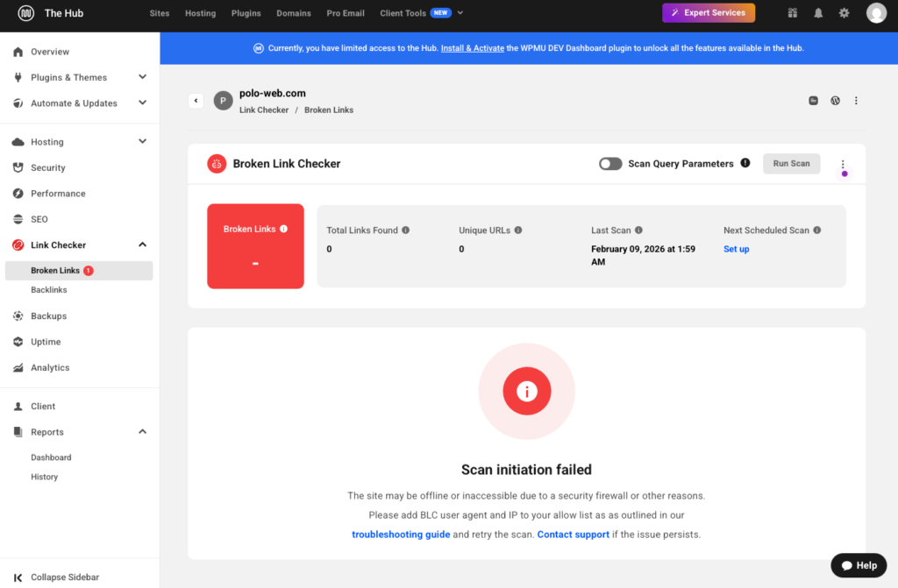Screen dimensions: 898x588
Task: Click the gift box icon
Action: coord(793,13)
